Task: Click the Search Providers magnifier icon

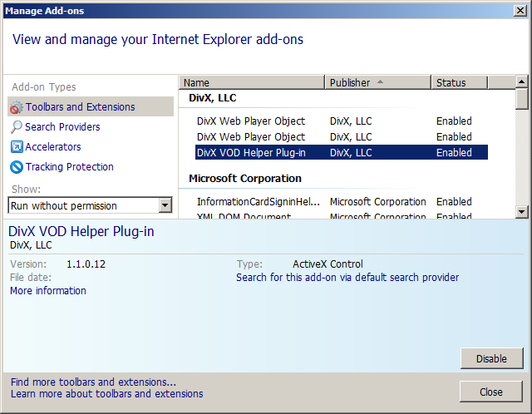Action: coord(17,127)
